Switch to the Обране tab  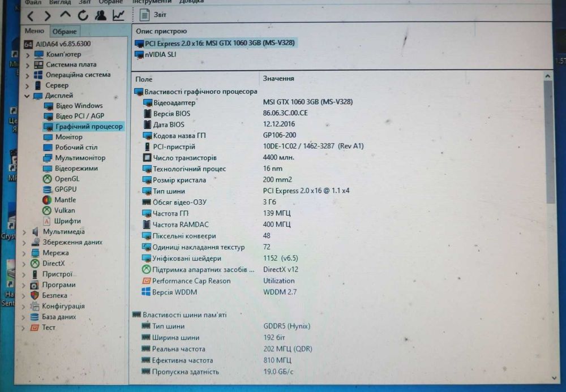click(x=65, y=31)
